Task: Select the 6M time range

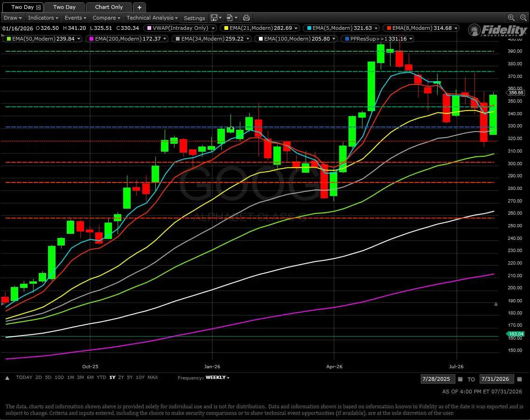Action: click(90, 378)
